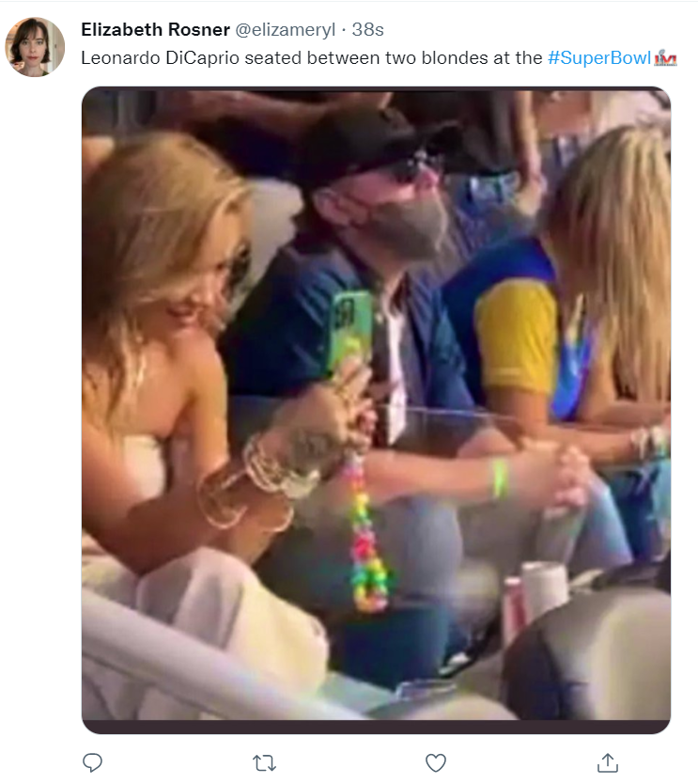Like the tweet with the heart icon
The image size is (698, 784).
[x=435, y=763]
